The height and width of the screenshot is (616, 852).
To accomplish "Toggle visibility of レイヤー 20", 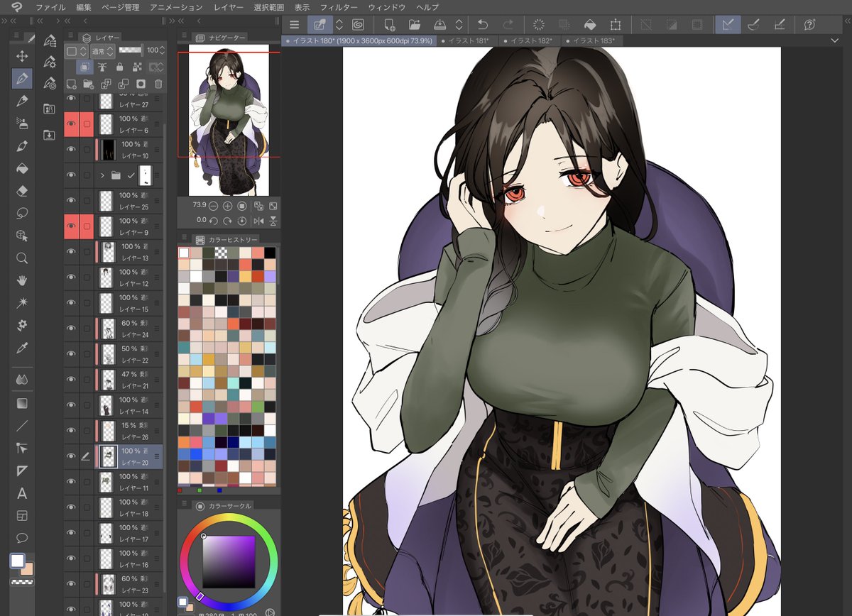I will [x=71, y=456].
